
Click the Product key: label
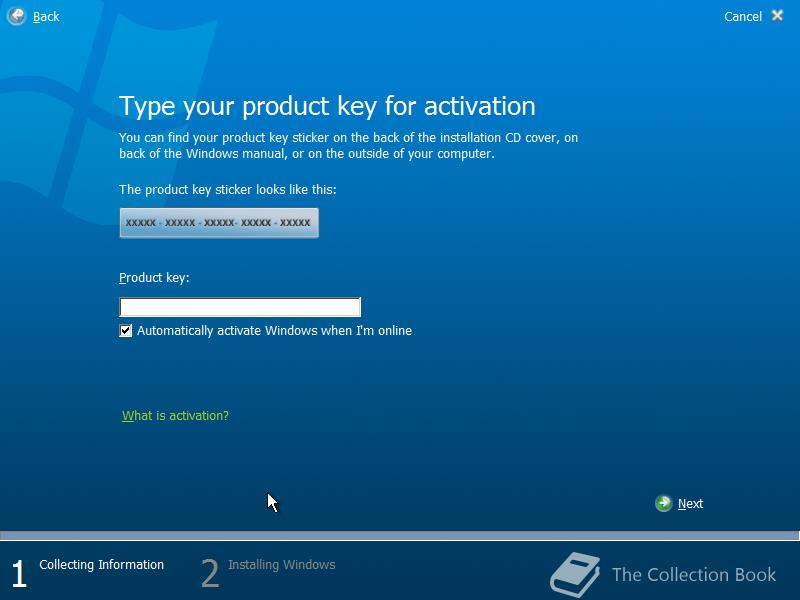[x=154, y=278]
